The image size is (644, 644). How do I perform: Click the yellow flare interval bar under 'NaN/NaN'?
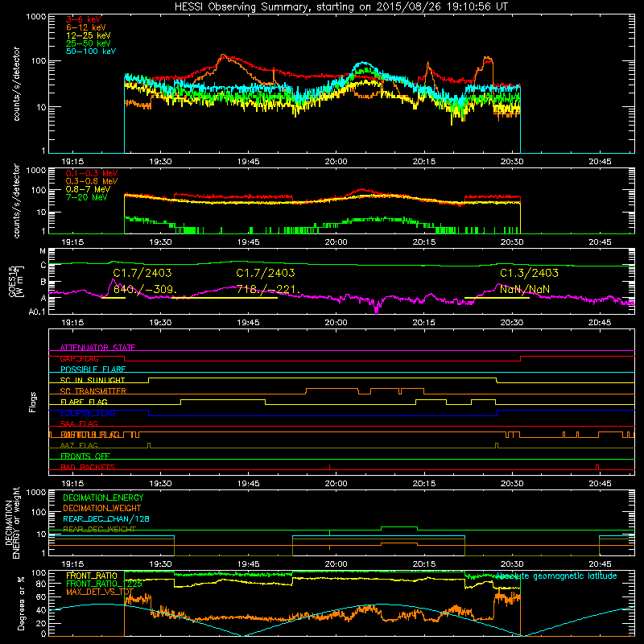[x=497, y=298]
